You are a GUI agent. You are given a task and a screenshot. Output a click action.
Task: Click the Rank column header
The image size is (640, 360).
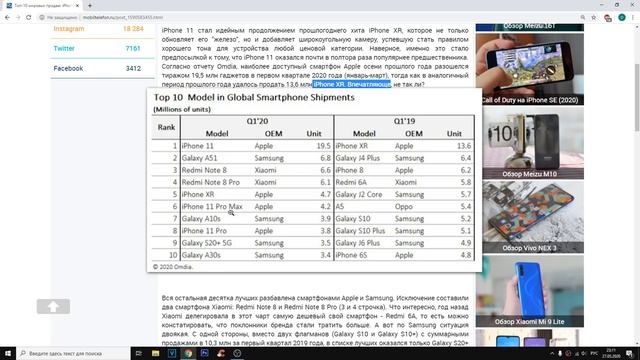[x=166, y=127]
